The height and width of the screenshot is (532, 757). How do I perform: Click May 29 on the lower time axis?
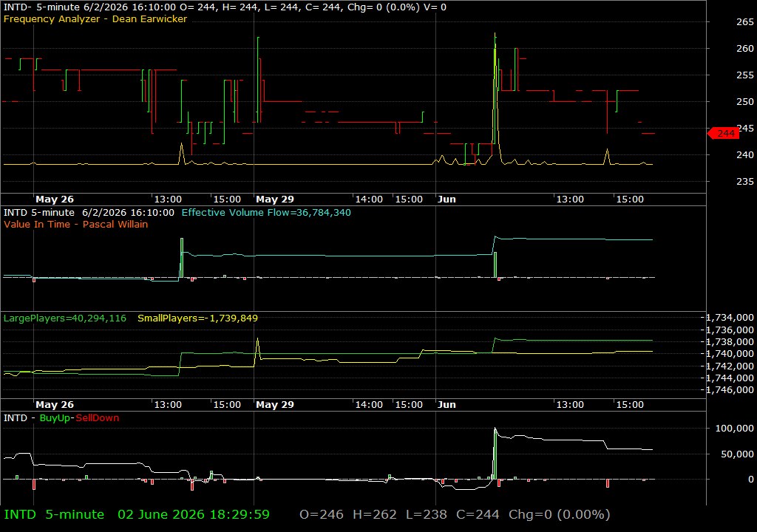coord(275,405)
